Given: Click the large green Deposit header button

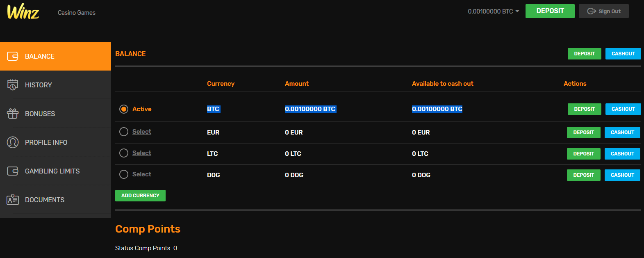Looking at the screenshot, I should click(x=550, y=11).
